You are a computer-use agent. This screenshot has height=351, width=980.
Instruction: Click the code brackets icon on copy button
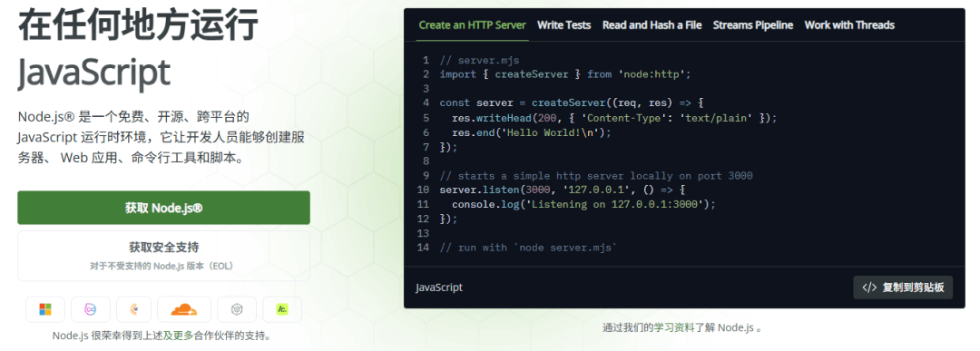869,288
